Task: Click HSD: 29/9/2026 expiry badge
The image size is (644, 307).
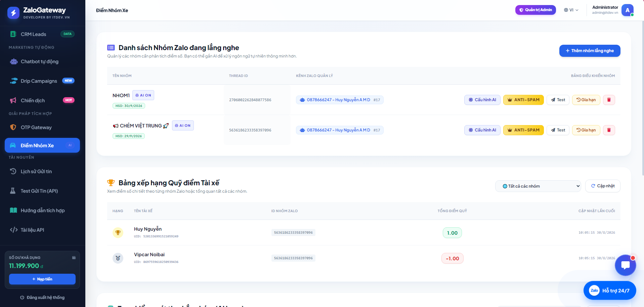Action: point(129,136)
